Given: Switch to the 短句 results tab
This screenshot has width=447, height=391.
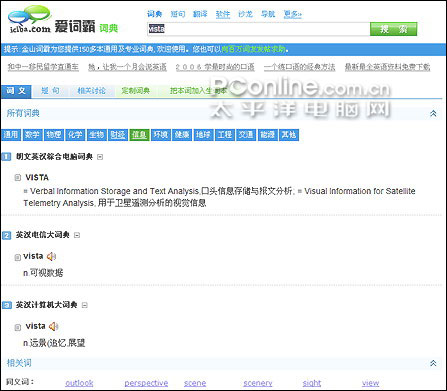Looking at the screenshot, I should click(x=50, y=91).
